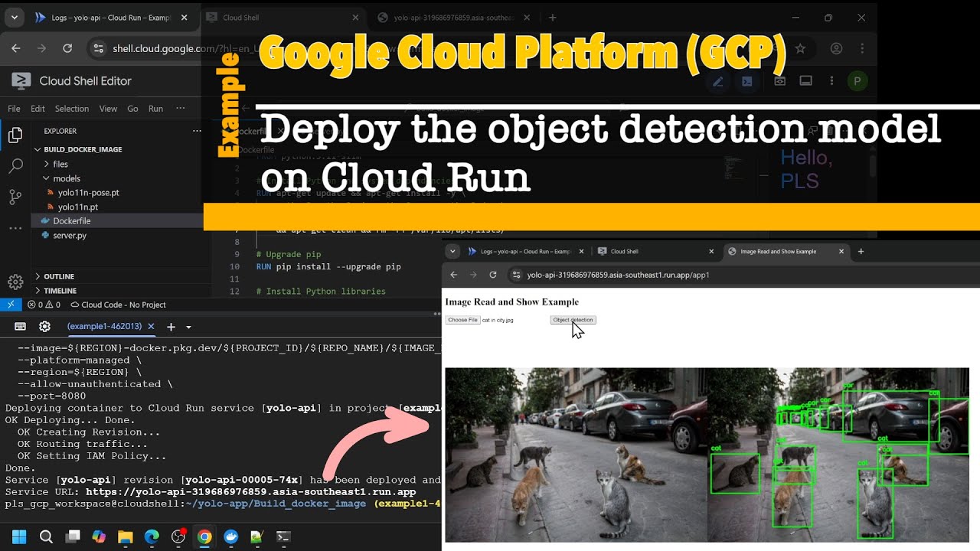Image resolution: width=980 pixels, height=551 pixels.
Task: Go back in the Cloud Shell browser window
Action: click(16, 48)
